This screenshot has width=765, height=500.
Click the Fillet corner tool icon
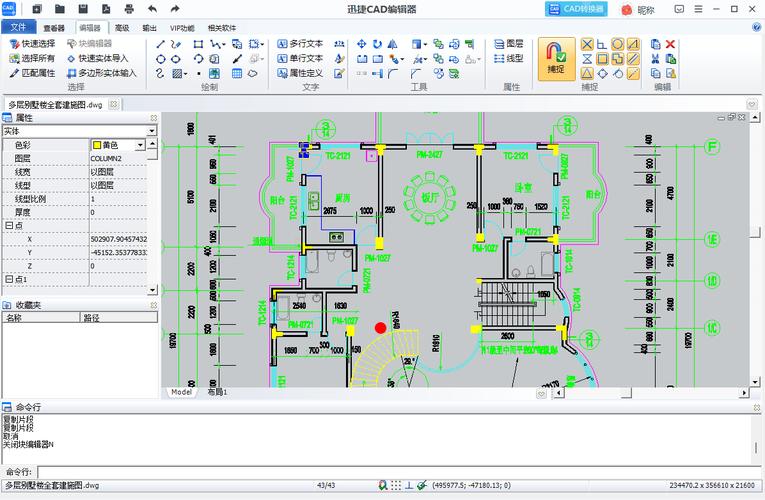click(393, 74)
